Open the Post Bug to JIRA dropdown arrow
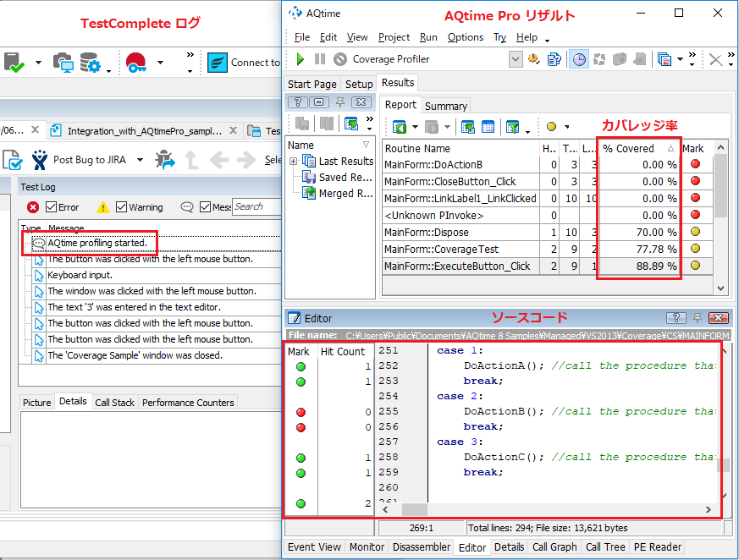Viewport: 739px width, 560px height. point(140,160)
